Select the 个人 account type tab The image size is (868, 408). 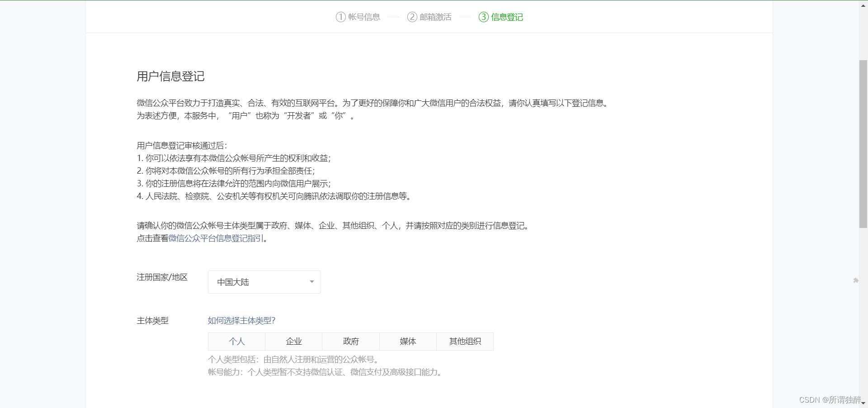236,342
